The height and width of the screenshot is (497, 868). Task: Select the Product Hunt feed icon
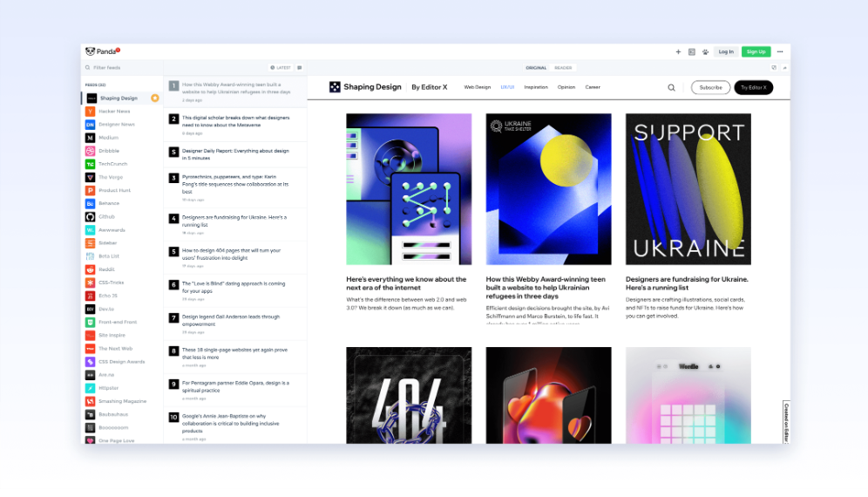91,190
